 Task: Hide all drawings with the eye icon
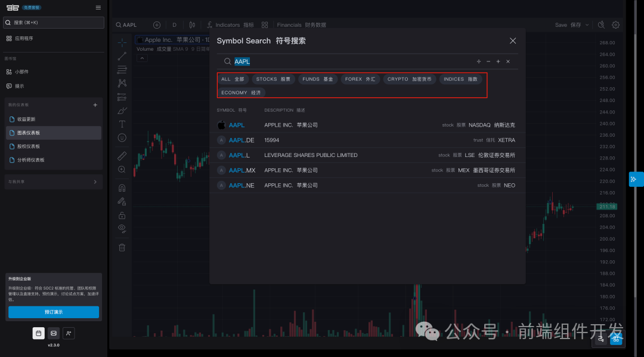pyautogui.click(x=122, y=229)
